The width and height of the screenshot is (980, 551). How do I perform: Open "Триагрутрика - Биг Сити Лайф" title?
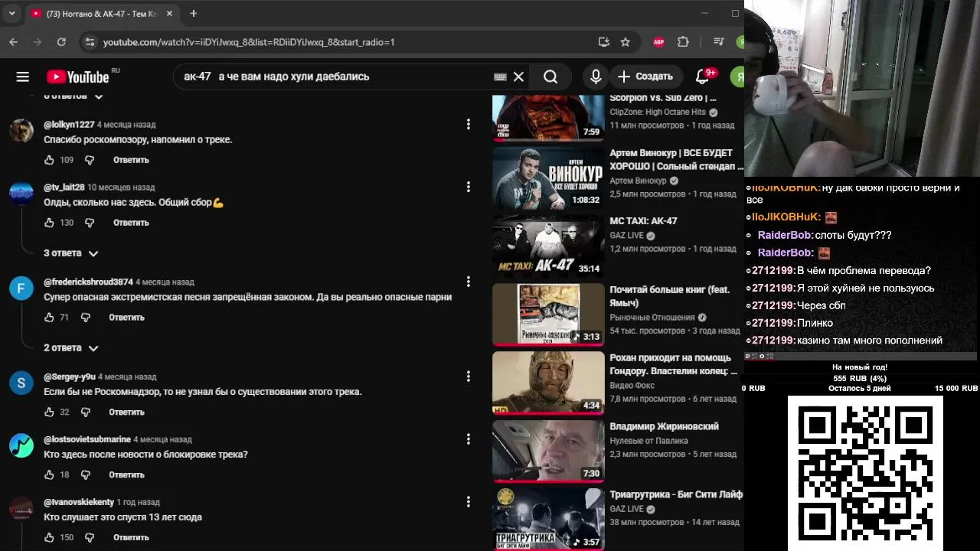pyautogui.click(x=676, y=494)
